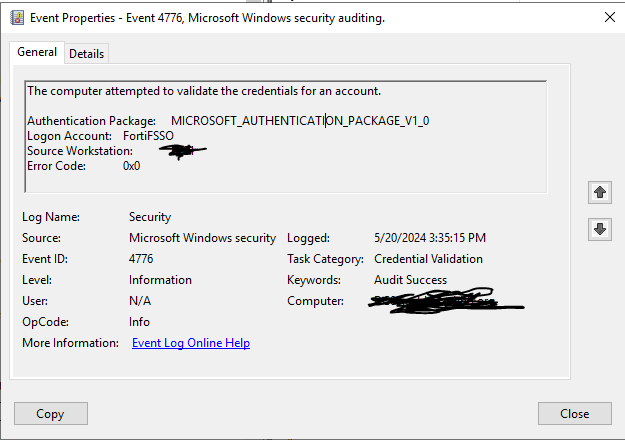
Task: Click the User value N/A
Action: (140, 301)
